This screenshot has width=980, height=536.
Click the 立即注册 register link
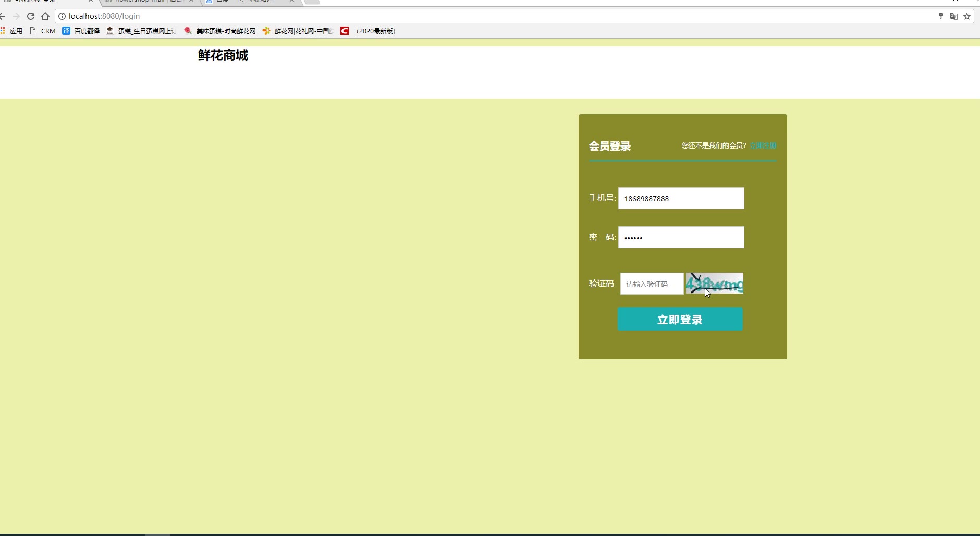pos(763,145)
